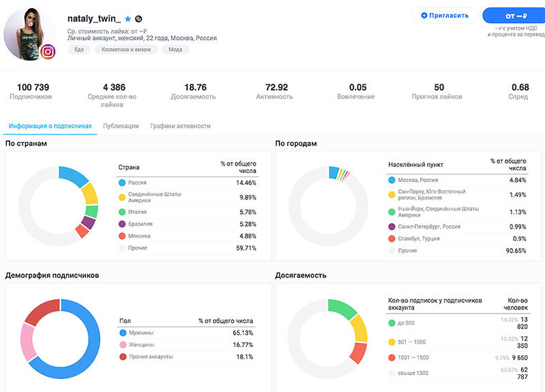Screen dimensions: 545x392
Task: Click the Instagram badge on the avatar
Action: click(48, 52)
